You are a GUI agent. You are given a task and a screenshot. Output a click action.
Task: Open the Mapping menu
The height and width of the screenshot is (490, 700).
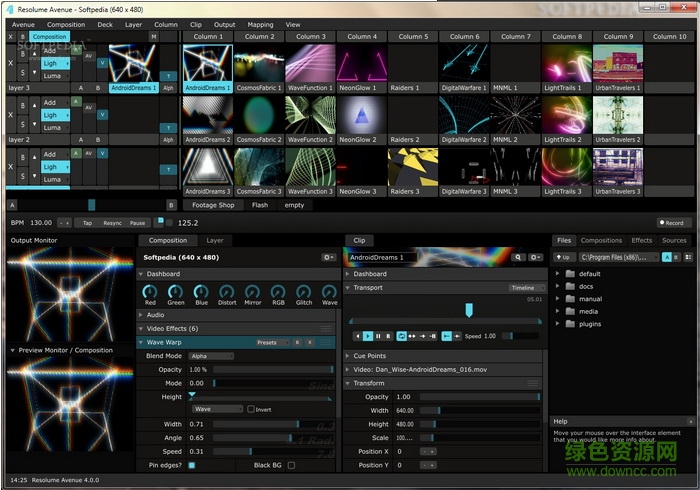click(x=260, y=24)
